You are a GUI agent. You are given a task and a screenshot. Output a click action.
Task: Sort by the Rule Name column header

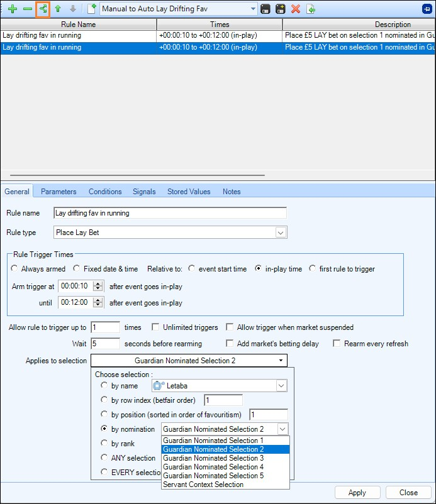coord(79,25)
